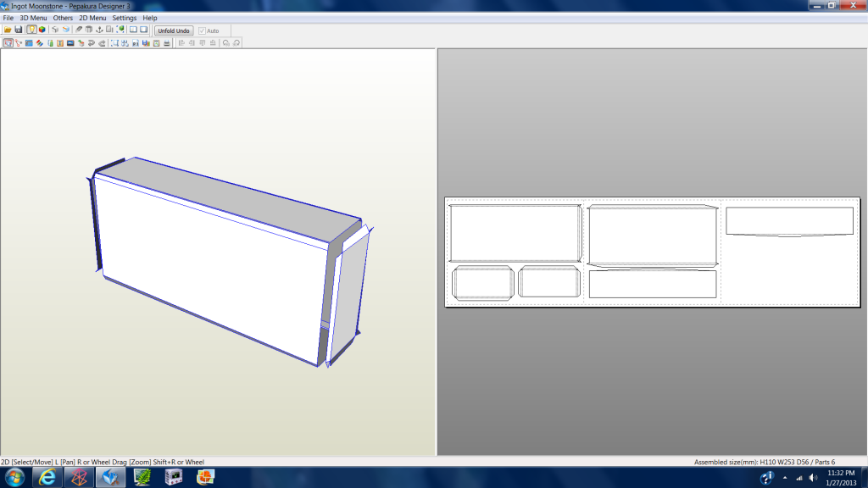
Task: Toggle the Auto checkbox
Action: [202, 31]
